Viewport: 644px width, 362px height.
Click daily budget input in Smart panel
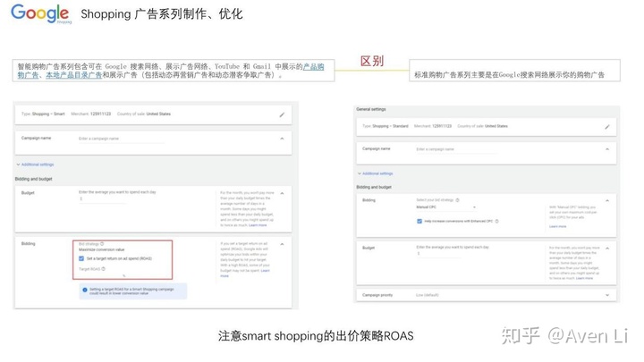[x=103, y=199]
